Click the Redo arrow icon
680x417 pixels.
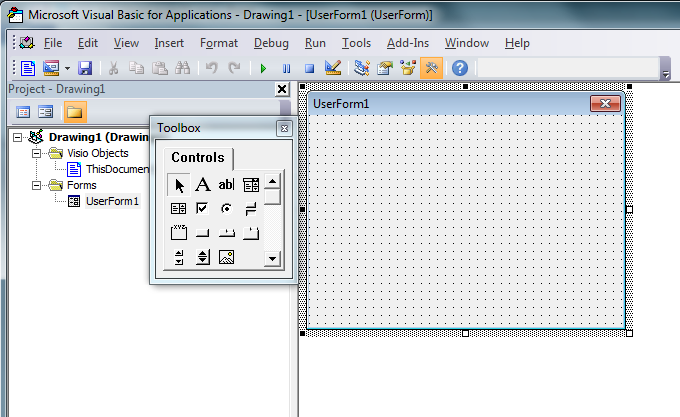(x=234, y=68)
